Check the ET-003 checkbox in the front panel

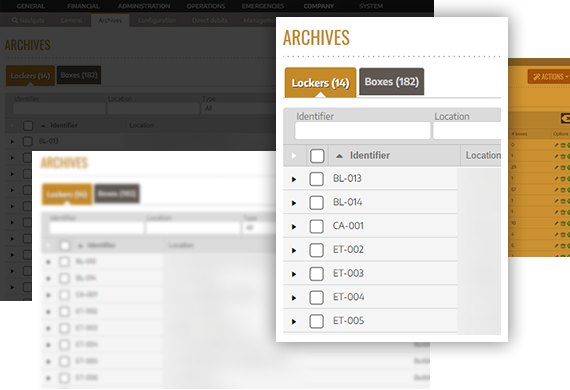316,274
